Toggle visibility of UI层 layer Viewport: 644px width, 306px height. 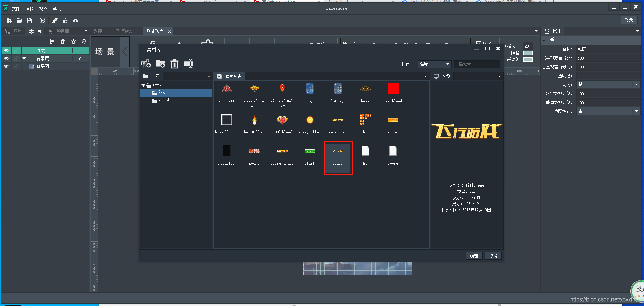pos(6,51)
